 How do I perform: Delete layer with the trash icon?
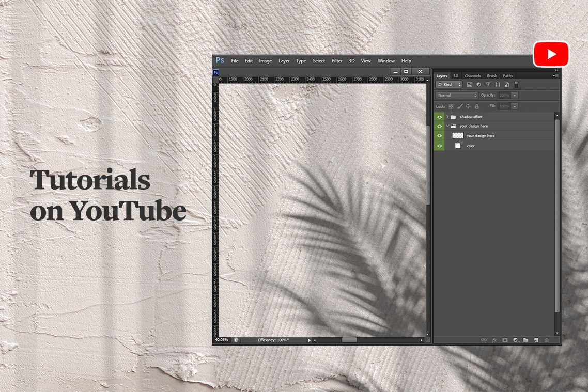click(x=547, y=340)
